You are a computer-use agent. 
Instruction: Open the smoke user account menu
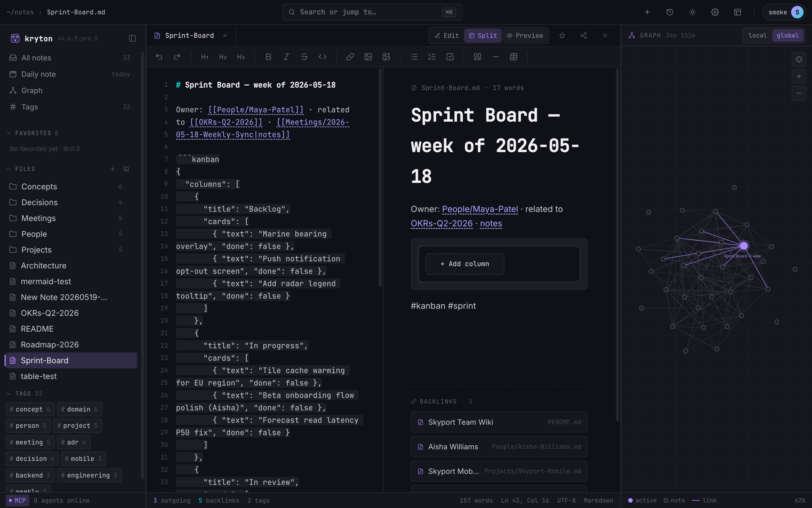tap(784, 12)
